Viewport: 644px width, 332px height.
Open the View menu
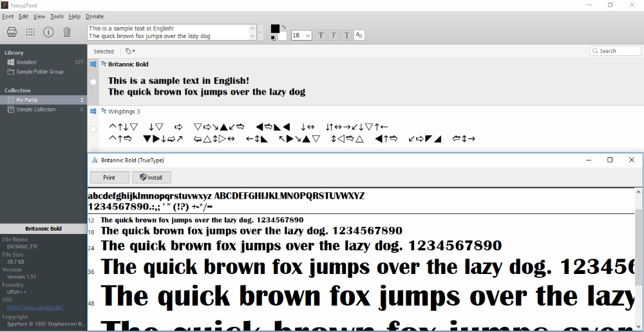click(39, 16)
